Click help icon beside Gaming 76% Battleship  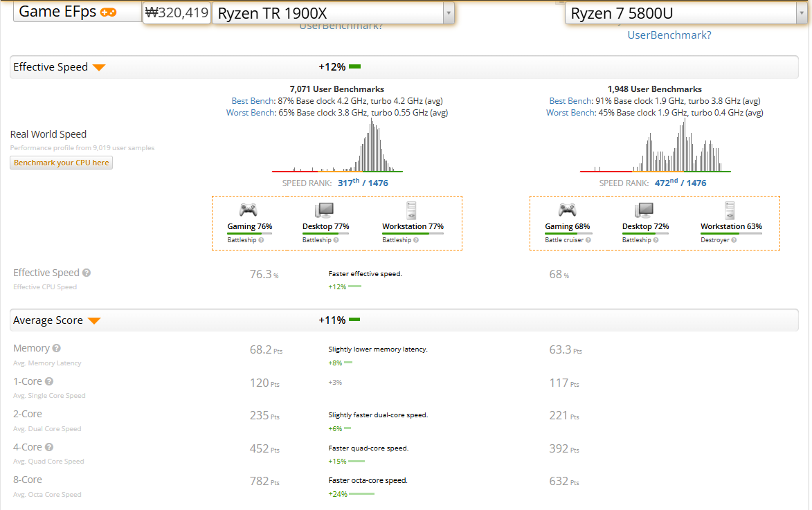coord(261,240)
